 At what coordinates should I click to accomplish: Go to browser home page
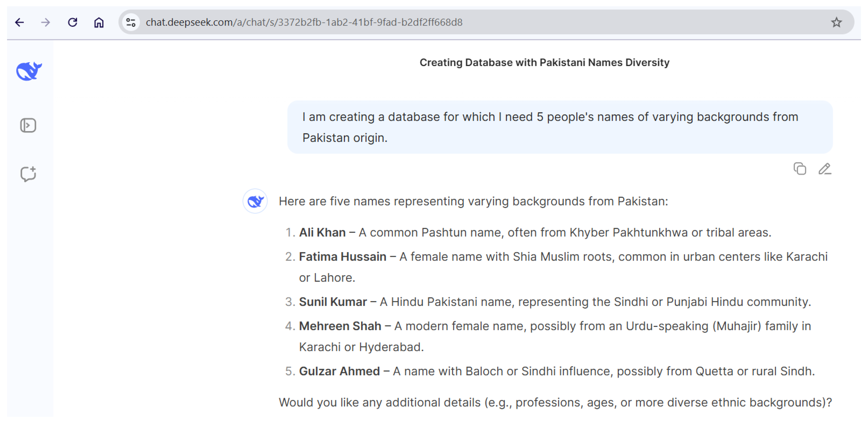coord(99,23)
